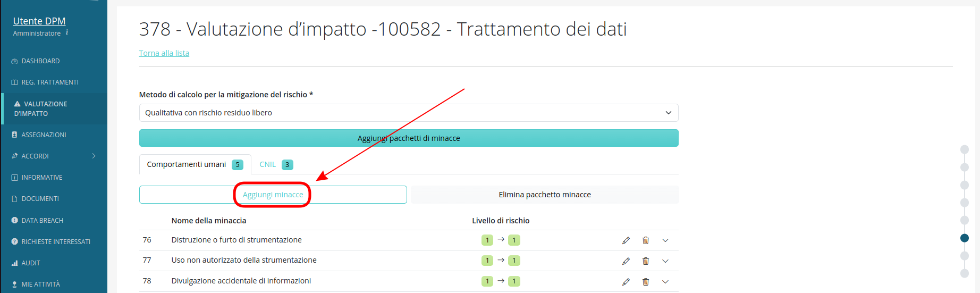Click the topmost step dot in the right-hand navigator

click(965, 149)
